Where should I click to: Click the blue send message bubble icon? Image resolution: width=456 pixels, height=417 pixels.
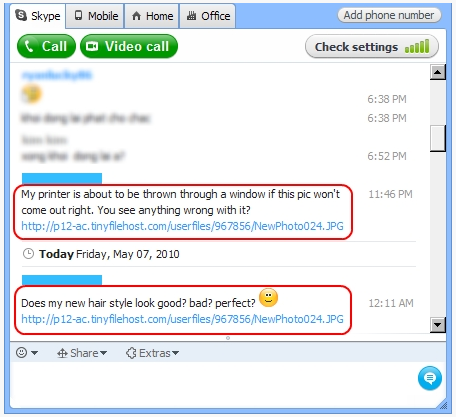[x=430, y=378]
